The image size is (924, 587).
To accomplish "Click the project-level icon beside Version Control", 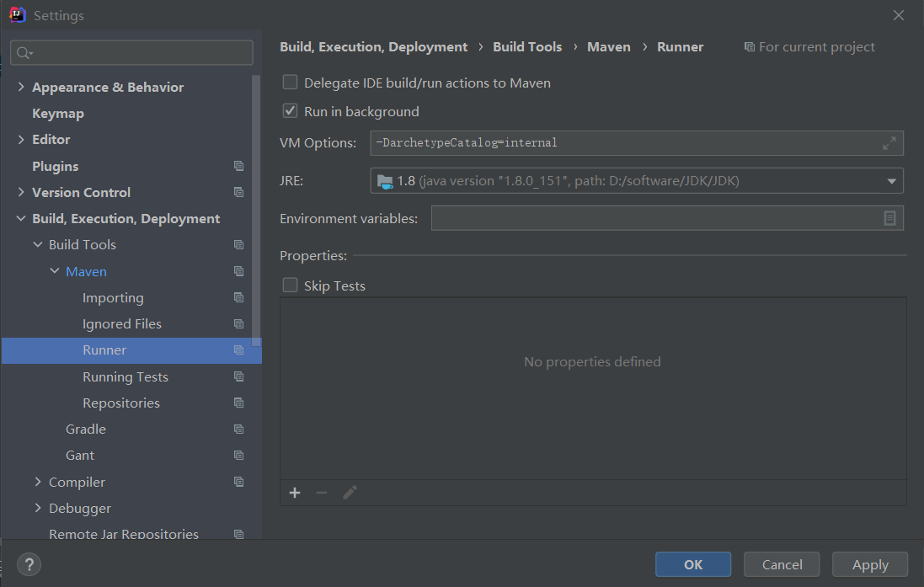I will pyautogui.click(x=238, y=192).
